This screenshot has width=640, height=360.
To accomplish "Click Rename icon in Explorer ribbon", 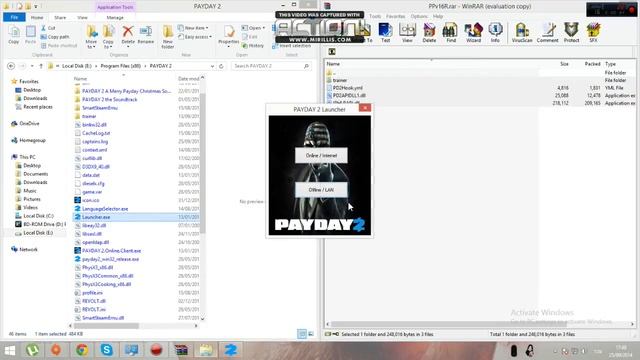I will pyautogui.click(x=146, y=35).
